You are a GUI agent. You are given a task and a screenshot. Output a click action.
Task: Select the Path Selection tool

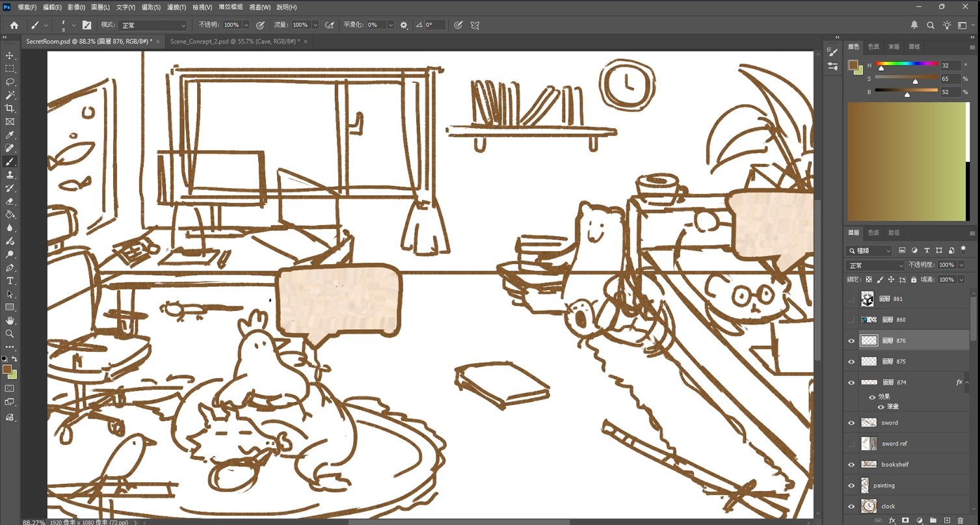pyautogui.click(x=10, y=294)
